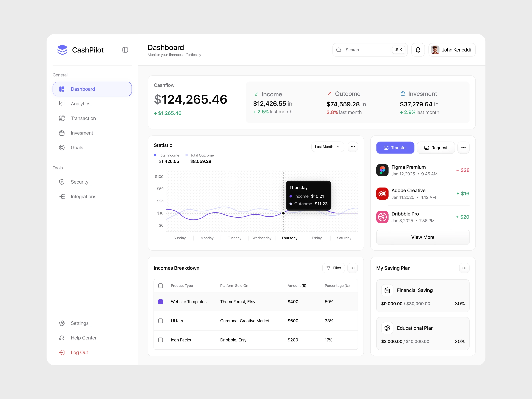This screenshot has width=532, height=399.
Task: Open the Figma Premium transaction icon
Action: pos(382,170)
